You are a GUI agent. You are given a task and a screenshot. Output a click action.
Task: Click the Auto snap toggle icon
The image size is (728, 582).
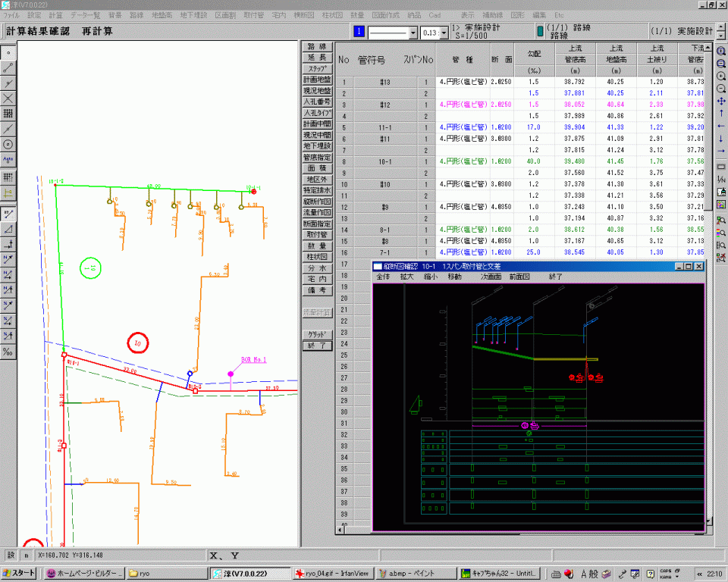coord(8,160)
